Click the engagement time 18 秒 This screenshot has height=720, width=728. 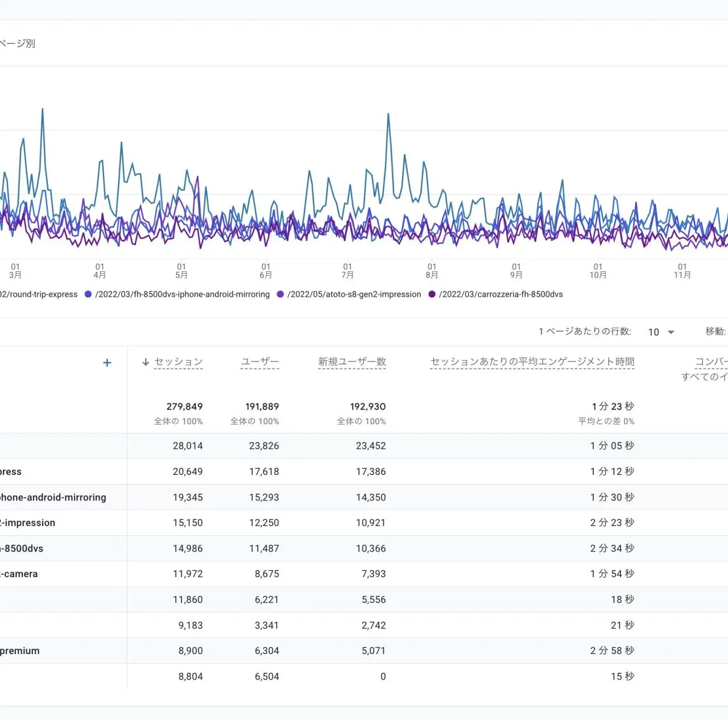pos(623,599)
